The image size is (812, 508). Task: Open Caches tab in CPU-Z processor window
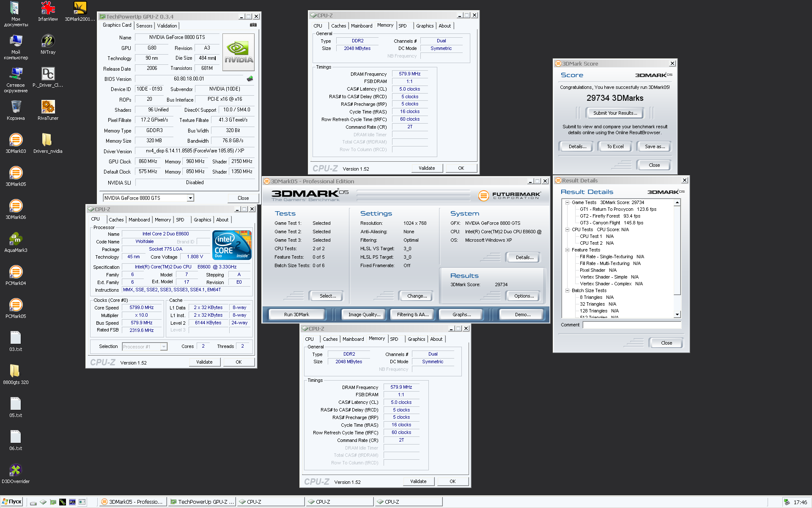point(116,220)
